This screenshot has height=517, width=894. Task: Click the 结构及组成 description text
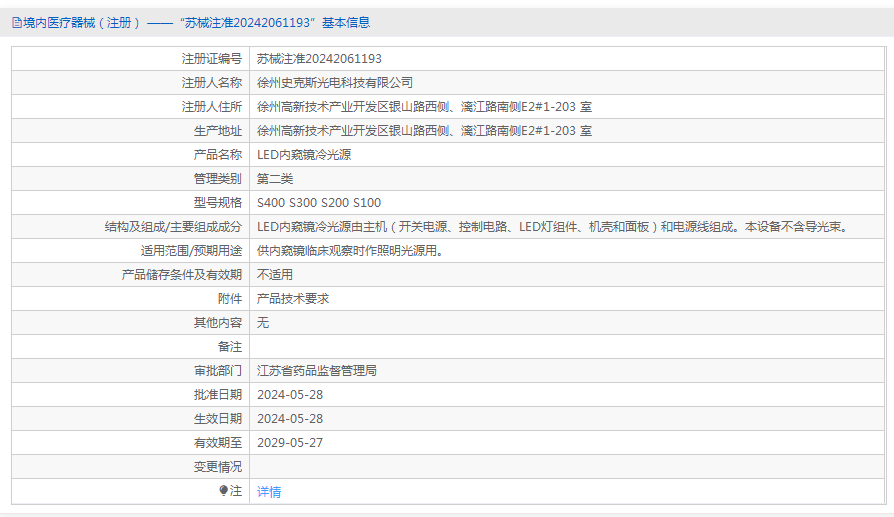click(554, 226)
